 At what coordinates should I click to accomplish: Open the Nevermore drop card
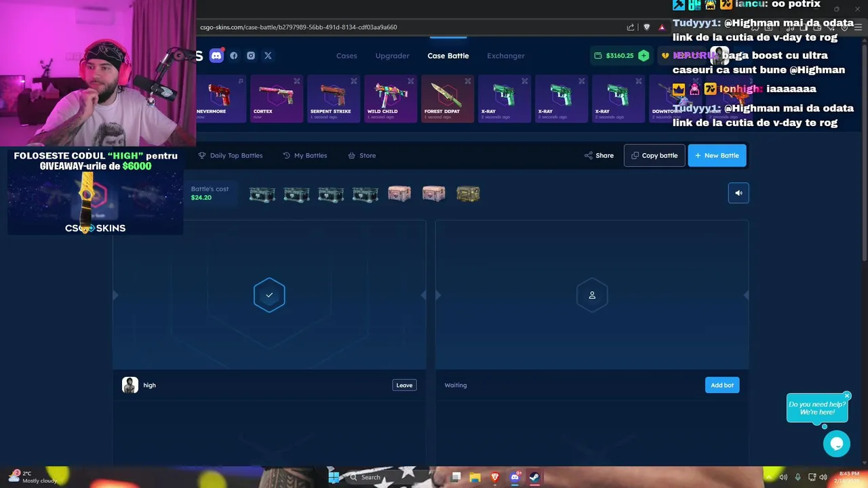[x=220, y=99]
